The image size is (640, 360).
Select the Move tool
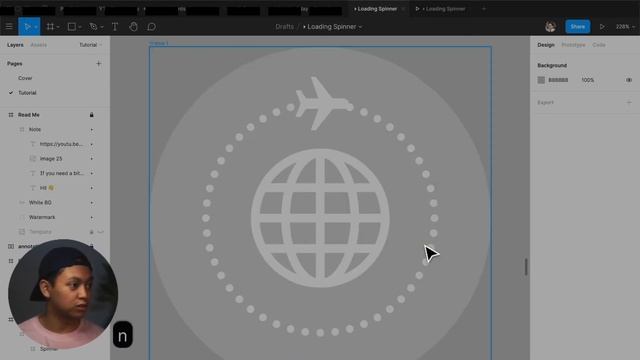click(27, 27)
